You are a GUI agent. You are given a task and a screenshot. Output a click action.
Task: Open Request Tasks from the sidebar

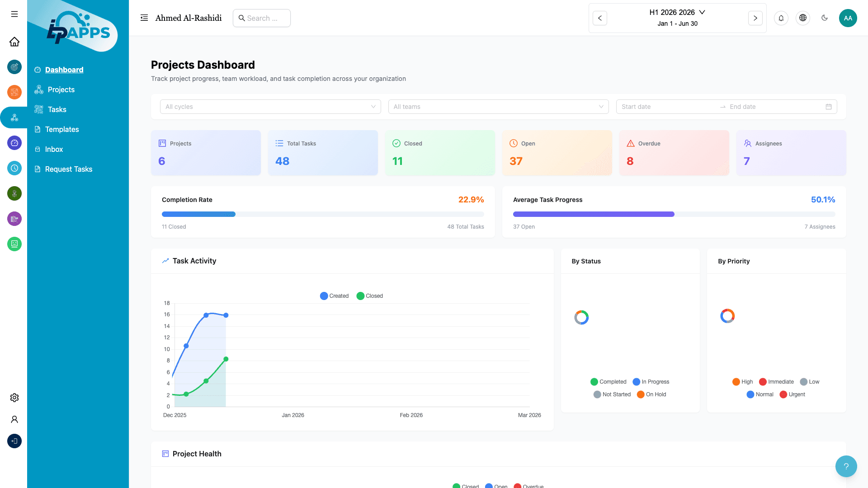(69, 169)
